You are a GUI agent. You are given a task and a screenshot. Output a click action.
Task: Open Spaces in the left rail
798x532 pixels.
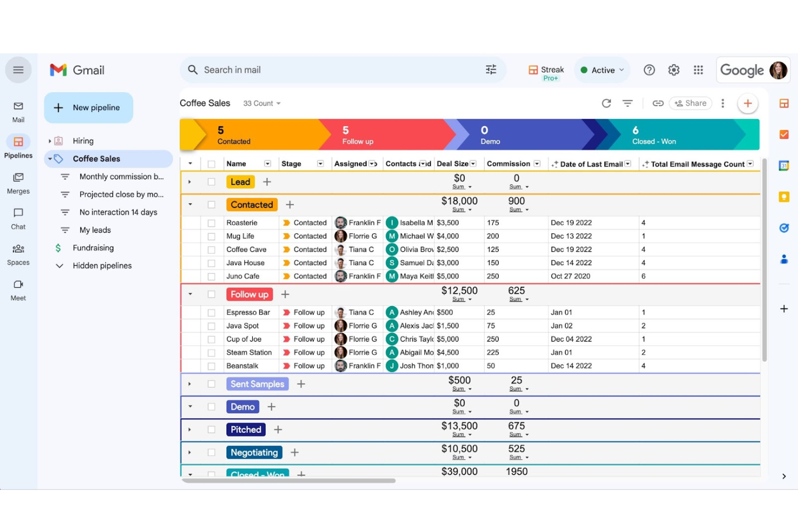pos(18,254)
